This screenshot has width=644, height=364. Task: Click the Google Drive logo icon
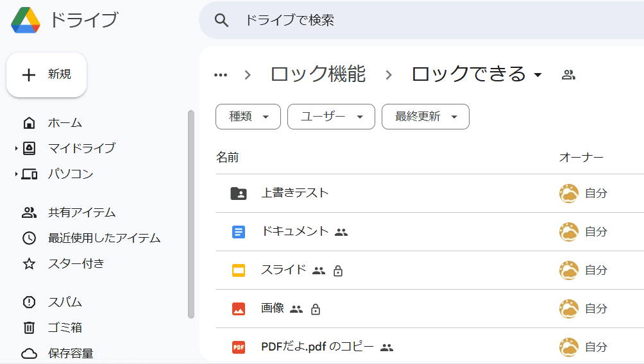click(x=26, y=20)
